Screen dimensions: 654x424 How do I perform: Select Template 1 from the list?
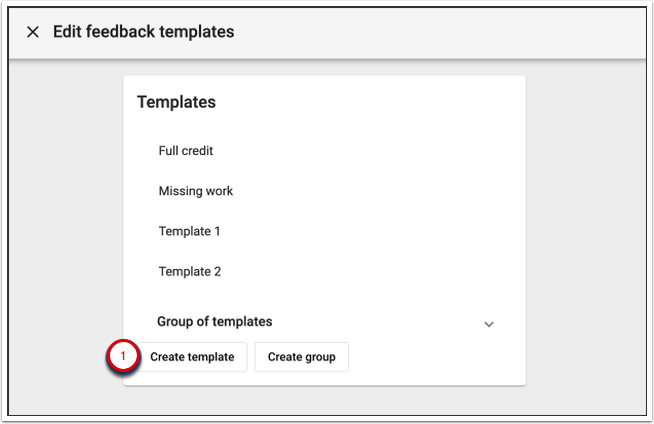point(189,231)
